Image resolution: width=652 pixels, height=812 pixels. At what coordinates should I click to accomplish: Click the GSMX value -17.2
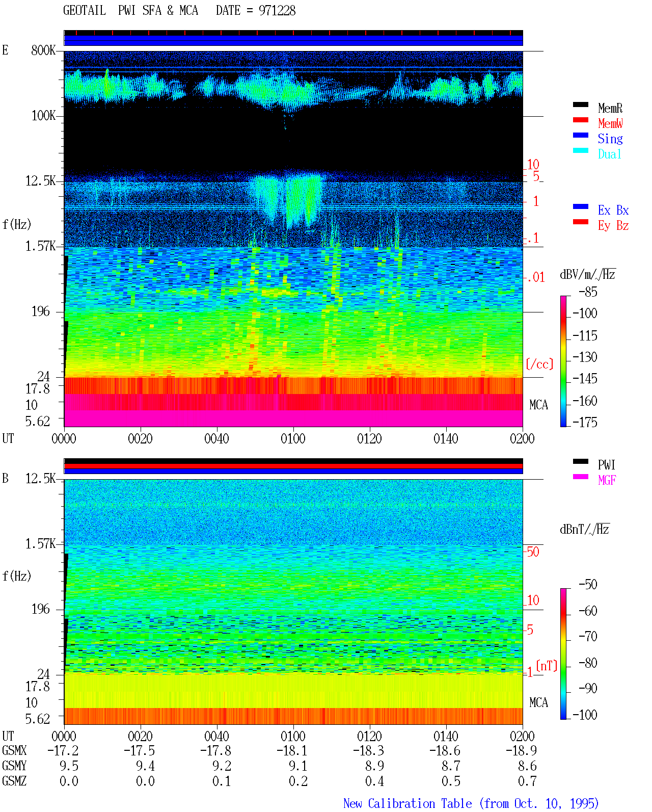click(x=63, y=750)
